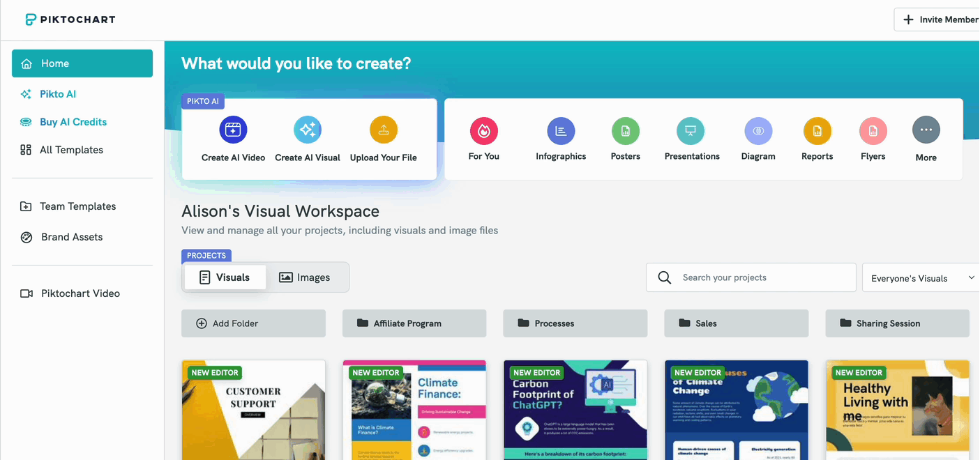Image resolution: width=980 pixels, height=460 pixels.
Task: Click the Piktochart logo
Action: (70, 20)
